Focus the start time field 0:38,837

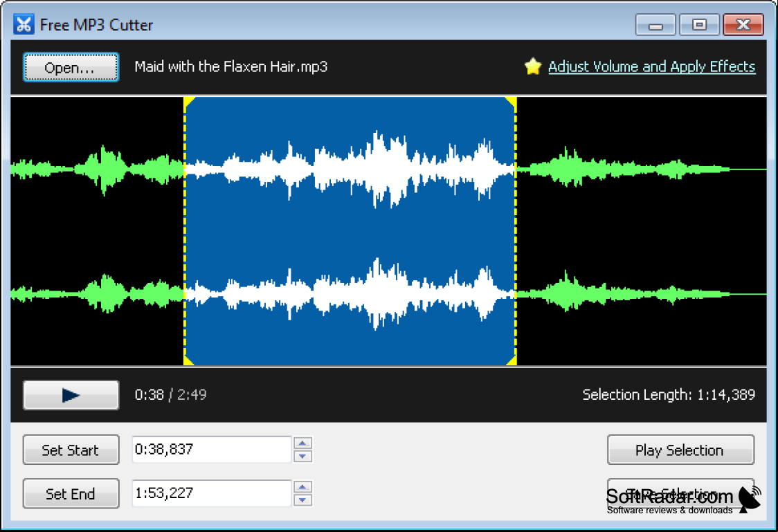[x=211, y=450]
